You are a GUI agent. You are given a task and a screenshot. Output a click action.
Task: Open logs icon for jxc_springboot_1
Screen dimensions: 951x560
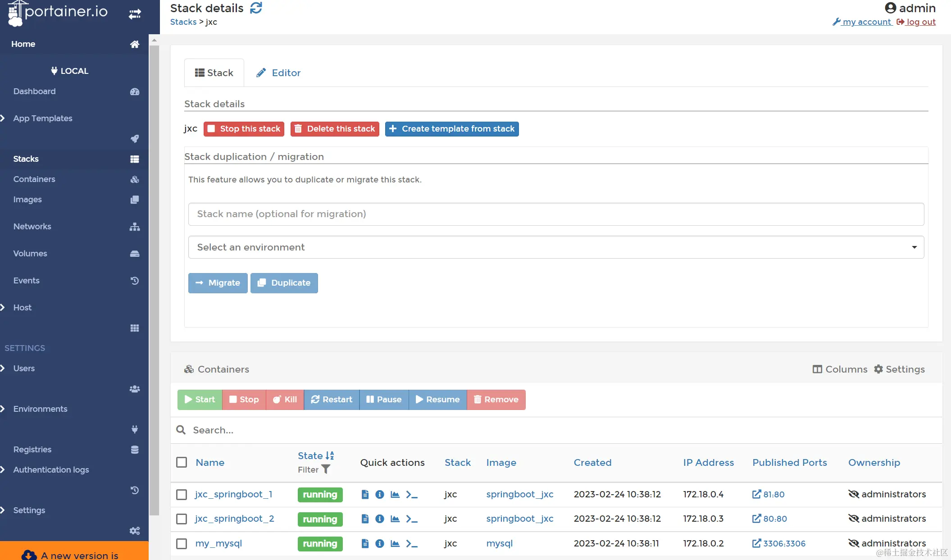[x=365, y=495]
